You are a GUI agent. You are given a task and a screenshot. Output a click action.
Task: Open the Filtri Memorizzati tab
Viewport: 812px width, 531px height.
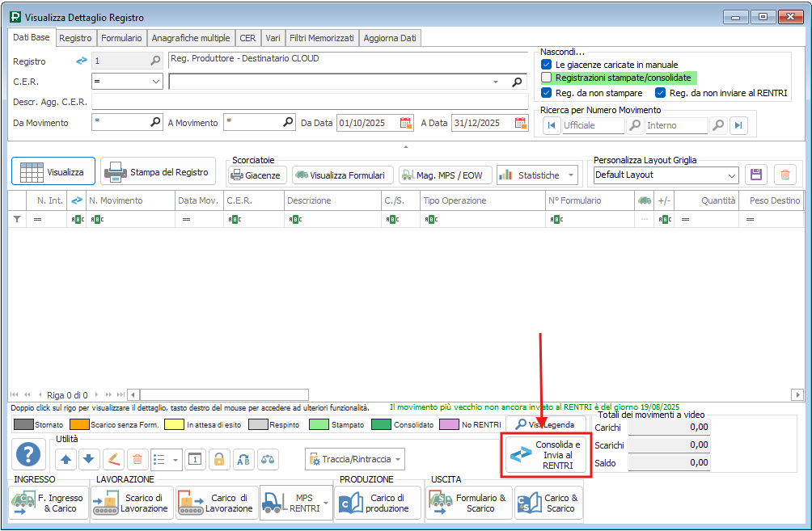[x=322, y=38]
